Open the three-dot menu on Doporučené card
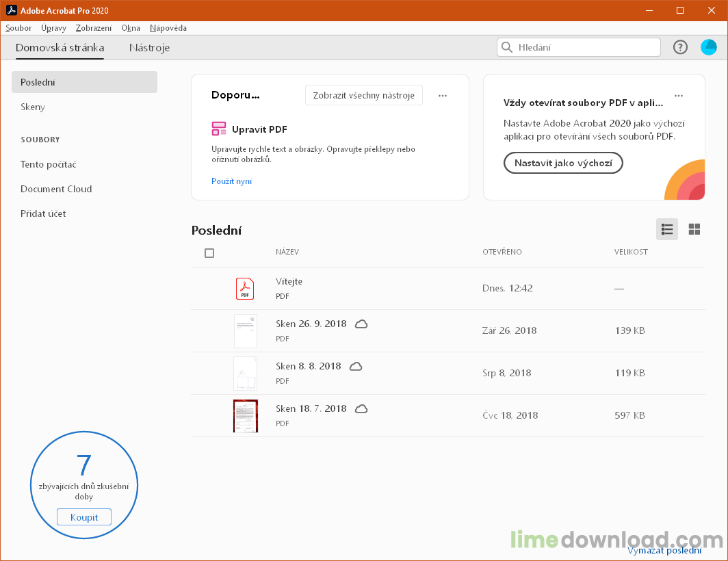Image resolution: width=728 pixels, height=561 pixels. (443, 96)
